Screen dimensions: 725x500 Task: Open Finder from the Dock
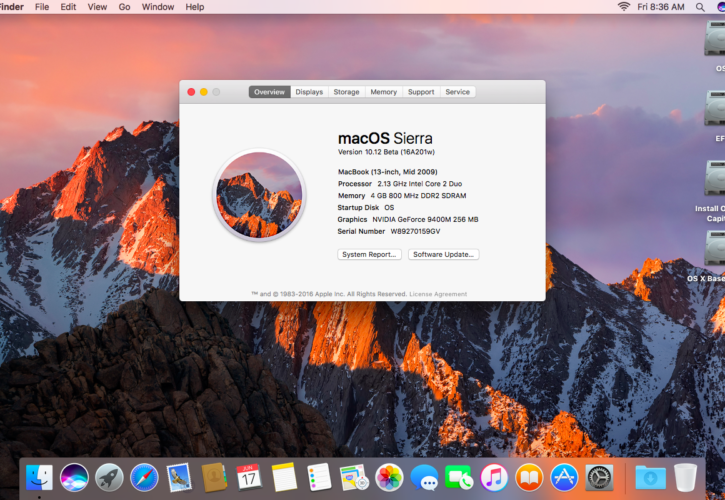[x=39, y=477]
